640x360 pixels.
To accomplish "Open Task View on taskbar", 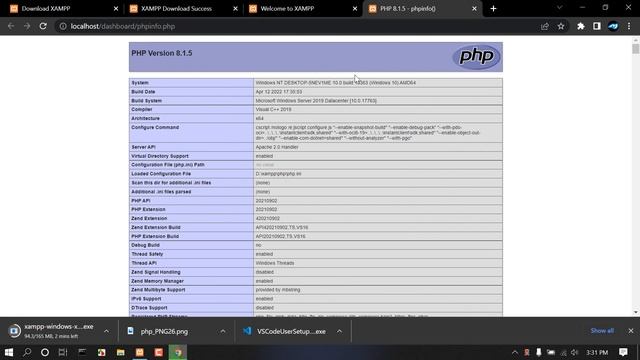I will tap(63, 352).
